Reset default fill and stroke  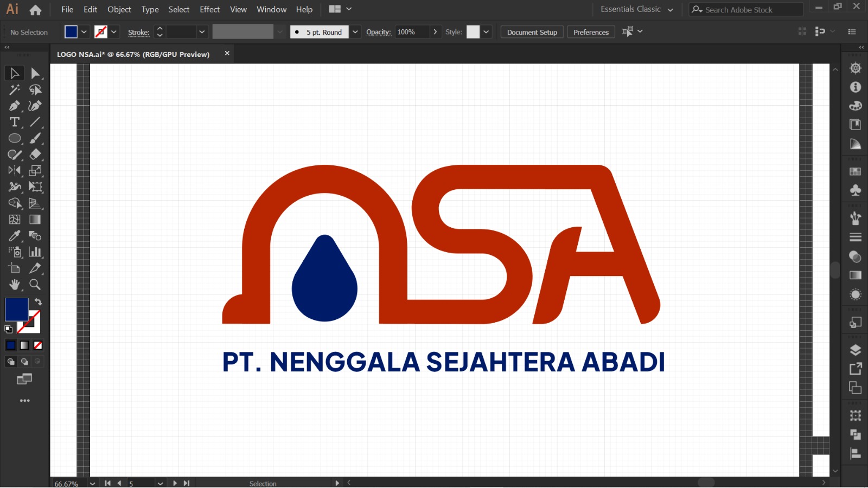tap(9, 329)
